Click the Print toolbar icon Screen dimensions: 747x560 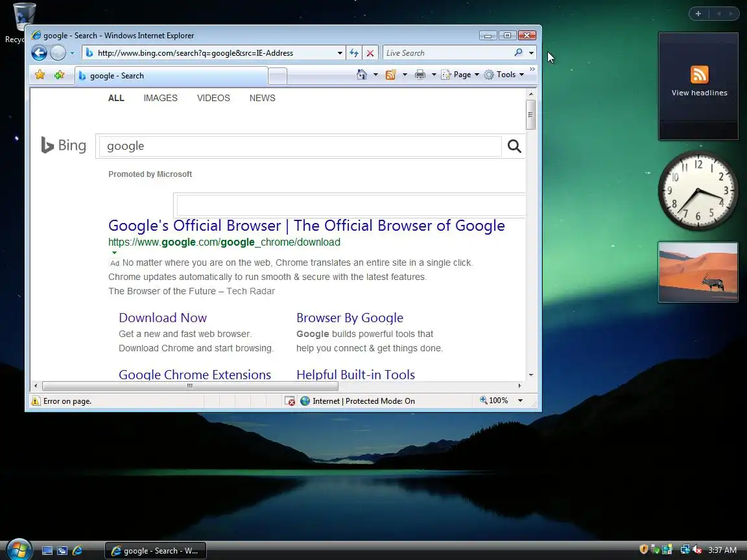420,75
